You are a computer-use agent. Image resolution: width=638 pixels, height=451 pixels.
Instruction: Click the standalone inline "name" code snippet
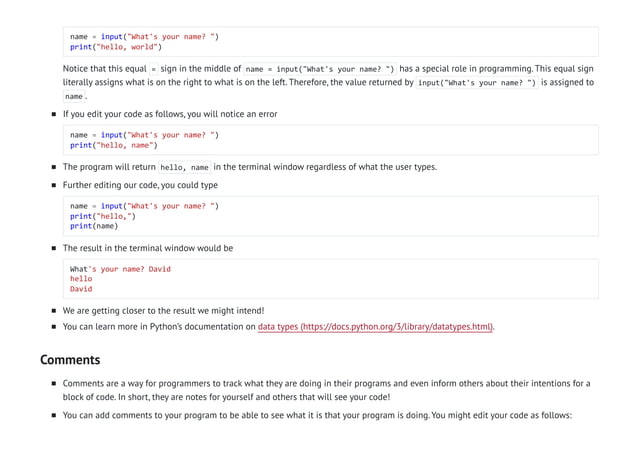click(x=74, y=97)
